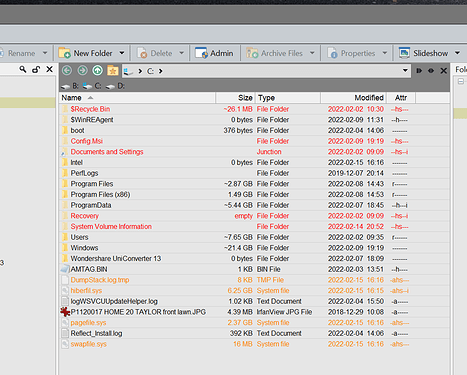Image resolution: width=467 pixels, height=375 pixels.
Task: Toggle the lock icon in left panel
Action: click(36, 69)
